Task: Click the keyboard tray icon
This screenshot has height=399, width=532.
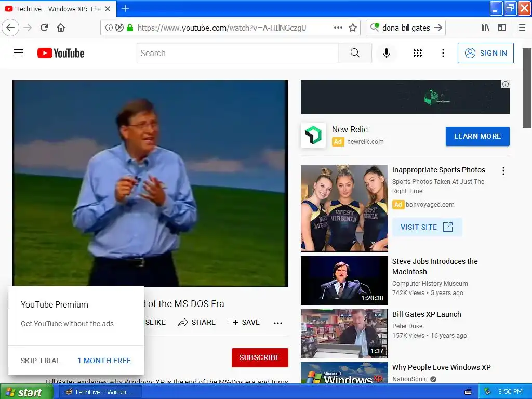Action: tap(468, 392)
